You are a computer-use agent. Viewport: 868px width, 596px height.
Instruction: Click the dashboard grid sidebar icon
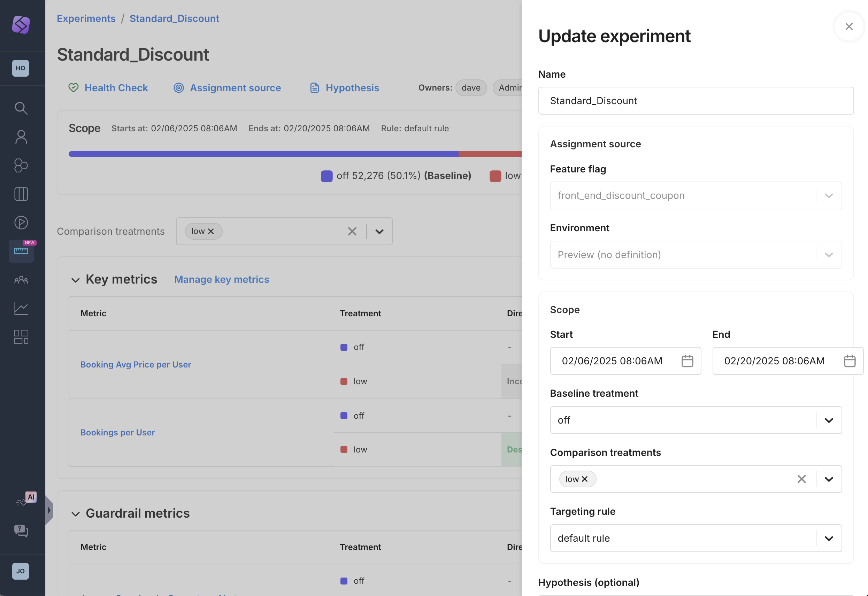coord(21,337)
